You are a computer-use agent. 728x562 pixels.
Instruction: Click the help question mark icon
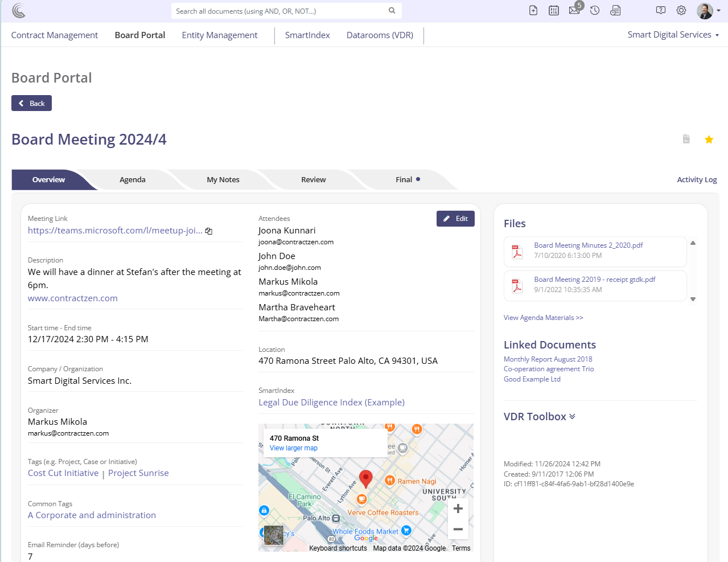pos(660,10)
